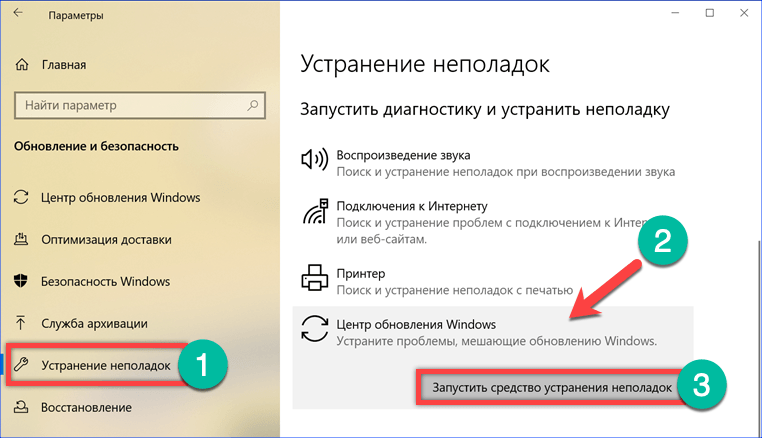This screenshot has height=438, width=762.
Task: Click the Безопасность Windows shield icon
Action: click(x=21, y=281)
